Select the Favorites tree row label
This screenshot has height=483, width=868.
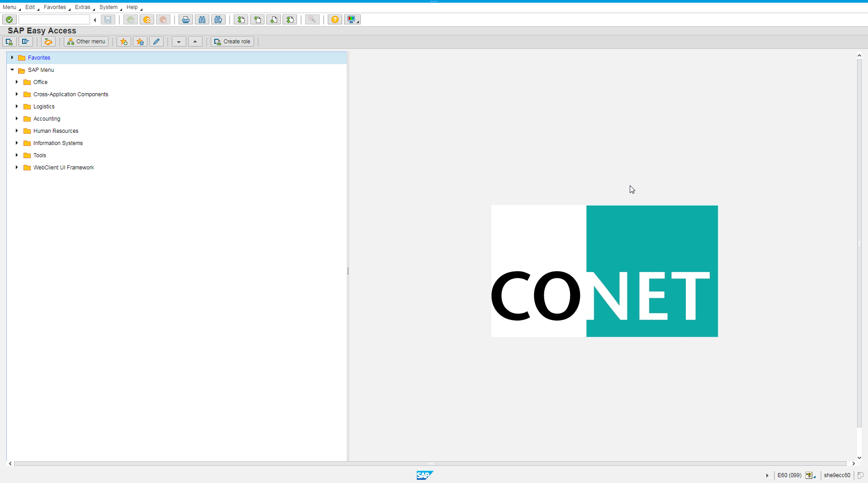39,58
